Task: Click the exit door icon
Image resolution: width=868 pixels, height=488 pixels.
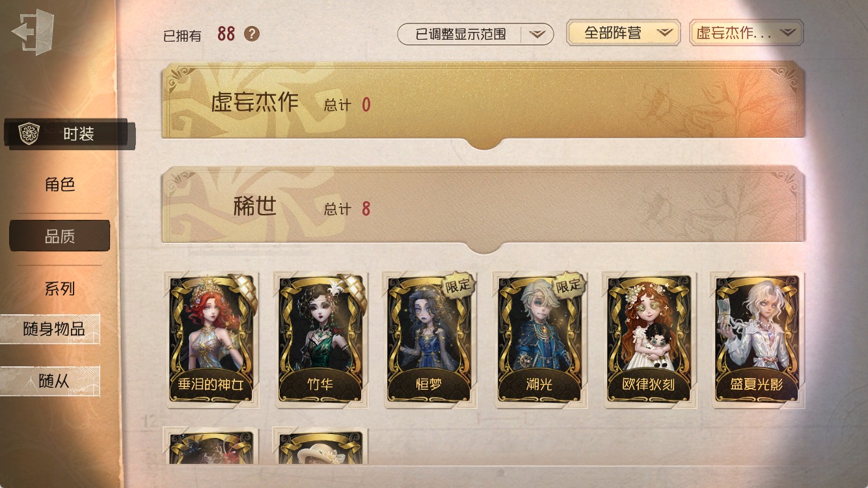Action: (32, 33)
